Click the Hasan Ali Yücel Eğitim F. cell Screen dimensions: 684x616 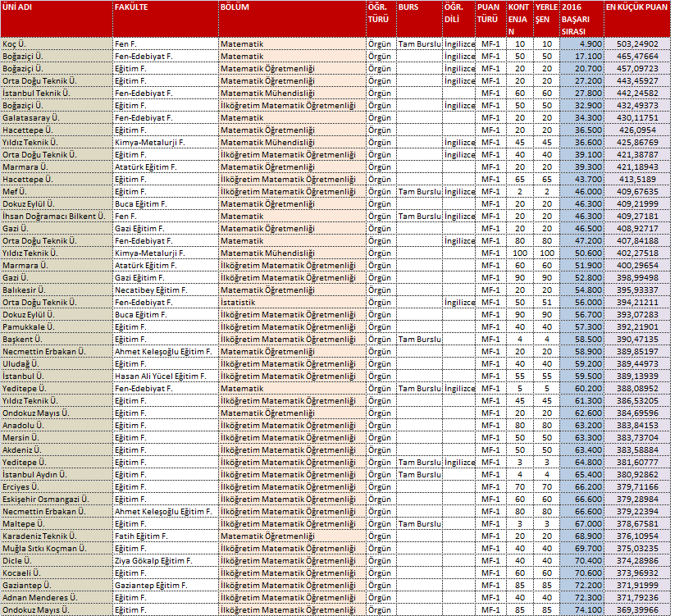click(x=166, y=376)
